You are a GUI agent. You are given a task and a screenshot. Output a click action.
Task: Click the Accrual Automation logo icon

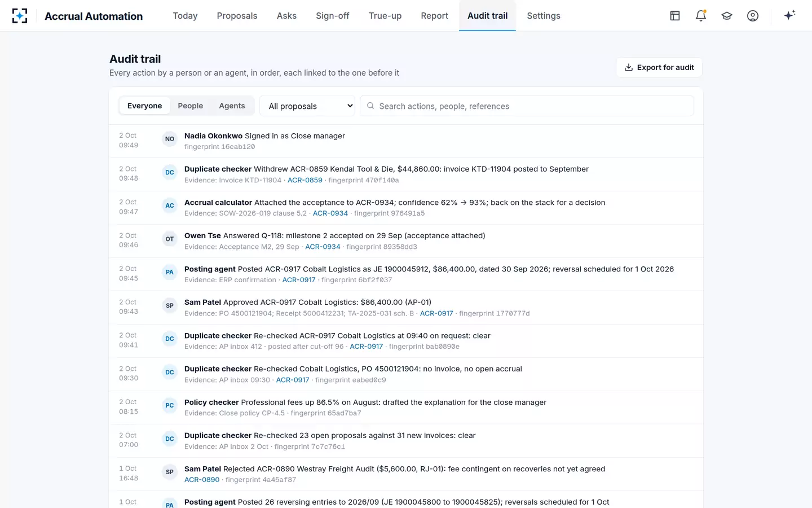[x=20, y=16]
